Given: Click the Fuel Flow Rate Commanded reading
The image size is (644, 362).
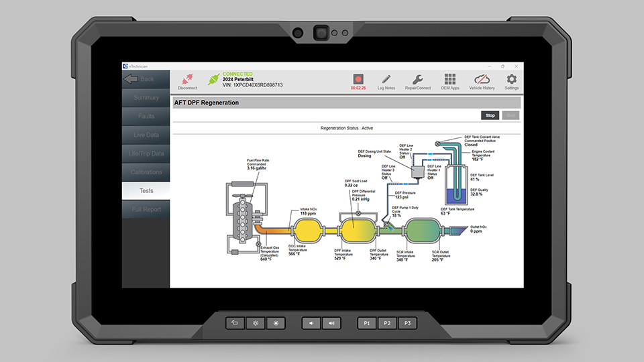Looking at the screenshot, I should tap(258, 164).
